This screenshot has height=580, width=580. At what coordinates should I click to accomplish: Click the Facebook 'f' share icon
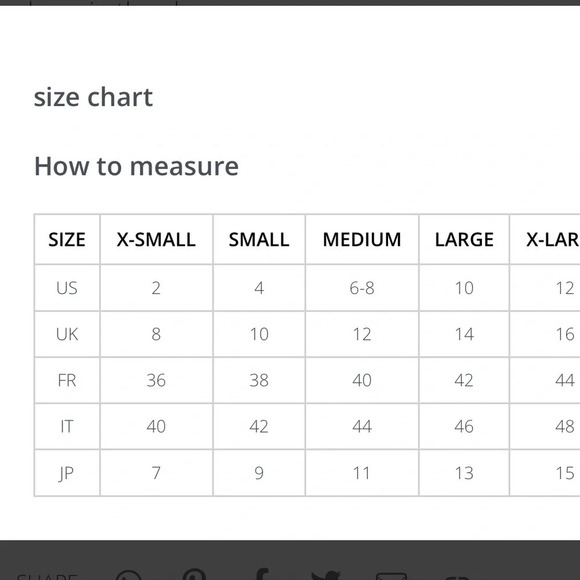coord(262,575)
